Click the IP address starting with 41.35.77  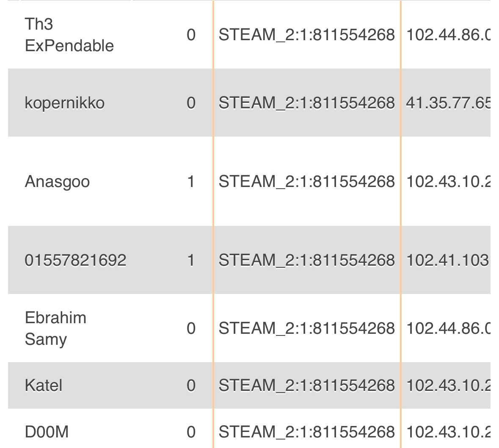(448, 103)
